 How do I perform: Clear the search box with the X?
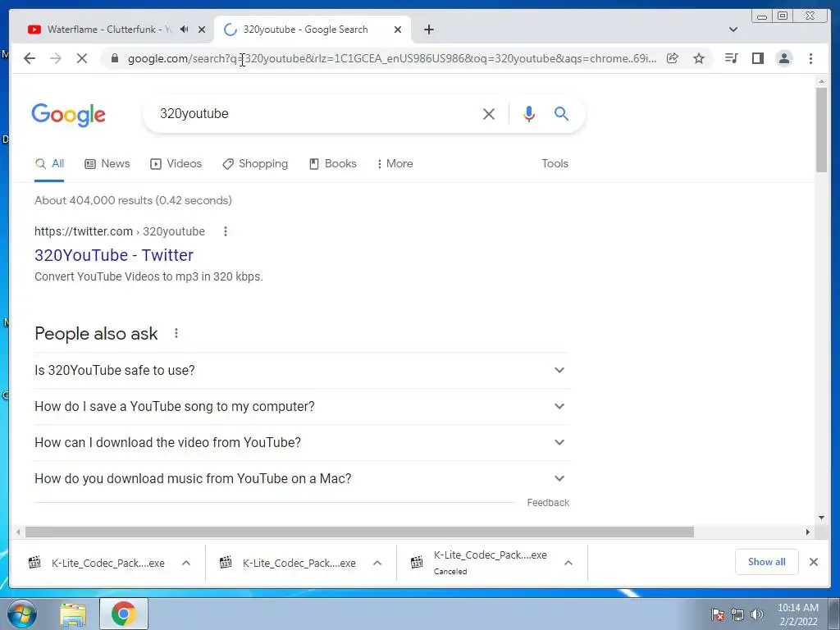489,113
